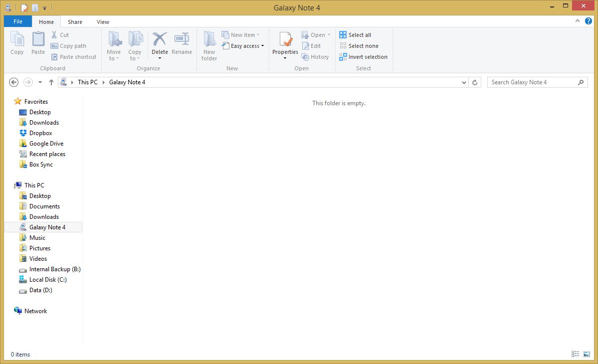The width and height of the screenshot is (598, 364).
Task: Open the File menu tab
Action: click(18, 21)
